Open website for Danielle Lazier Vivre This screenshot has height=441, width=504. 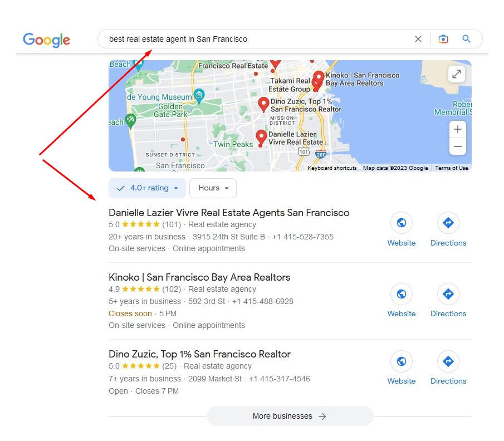tap(401, 229)
